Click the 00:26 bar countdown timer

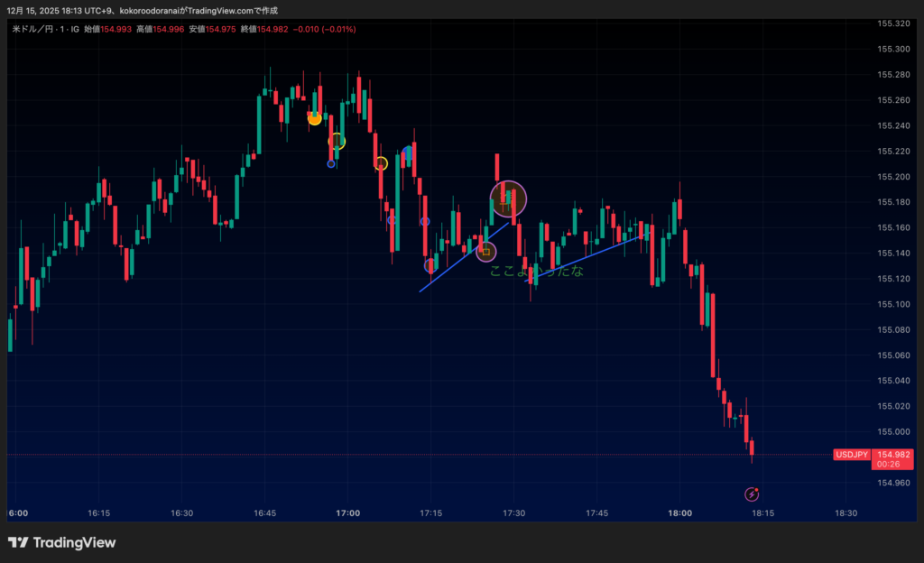point(888,465)
